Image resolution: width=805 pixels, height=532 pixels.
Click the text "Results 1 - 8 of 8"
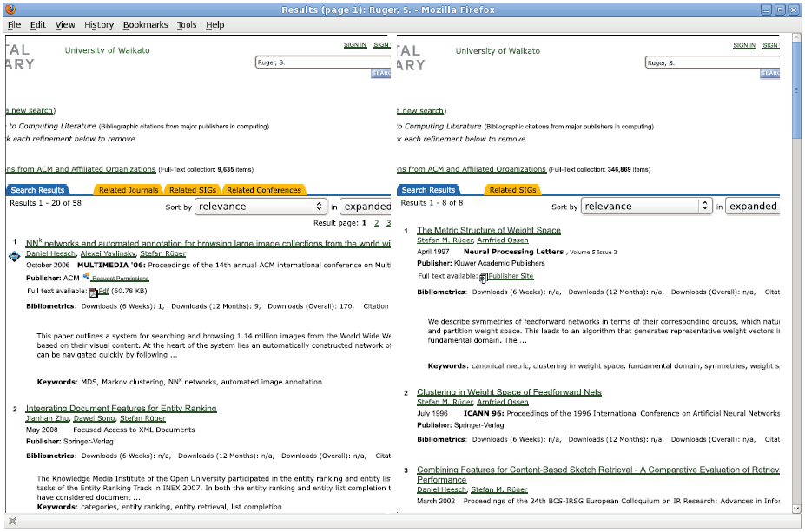point(432,203)
